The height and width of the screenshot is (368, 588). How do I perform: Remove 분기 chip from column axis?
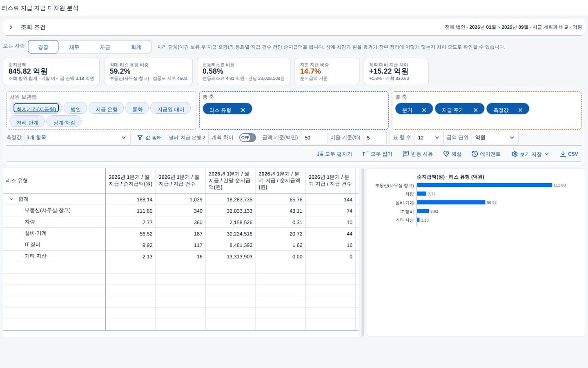[424, 110]
